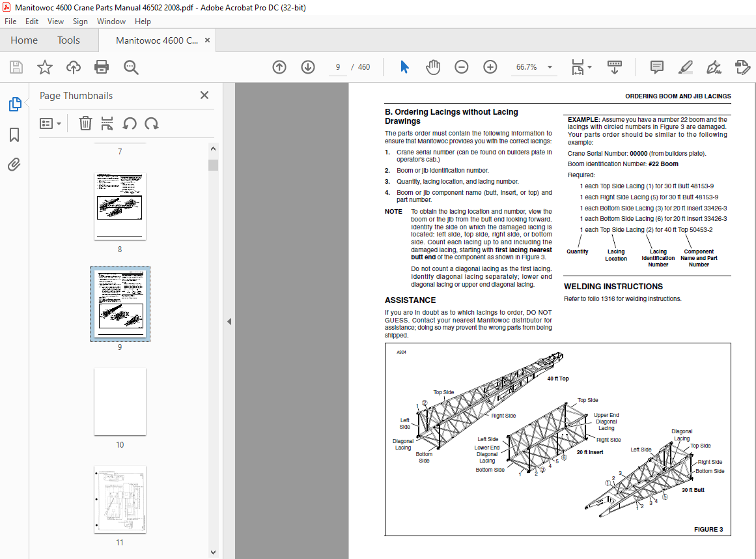Switch to the Home tab
This screenshot has width=756, height=559.
pyautogui.click(x=24, y=40)
